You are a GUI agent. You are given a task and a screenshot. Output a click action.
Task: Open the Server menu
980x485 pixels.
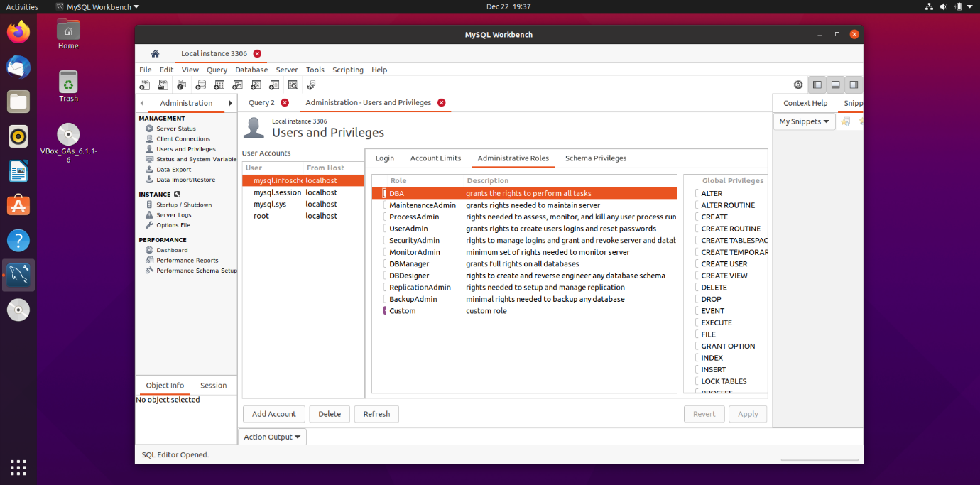coord(287,70)
